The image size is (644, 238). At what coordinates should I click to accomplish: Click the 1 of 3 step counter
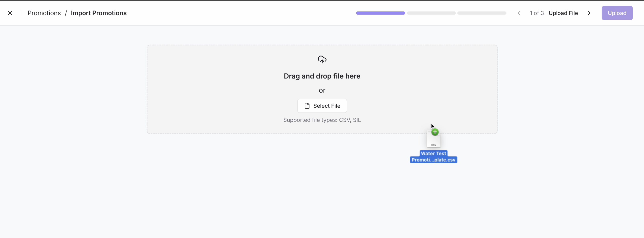point(537,13)
